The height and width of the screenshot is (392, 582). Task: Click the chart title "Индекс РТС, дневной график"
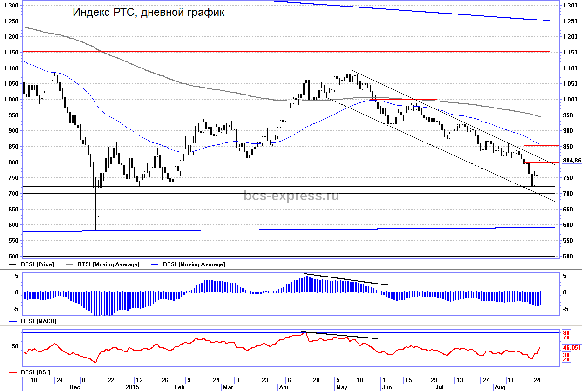coord(149,13)
